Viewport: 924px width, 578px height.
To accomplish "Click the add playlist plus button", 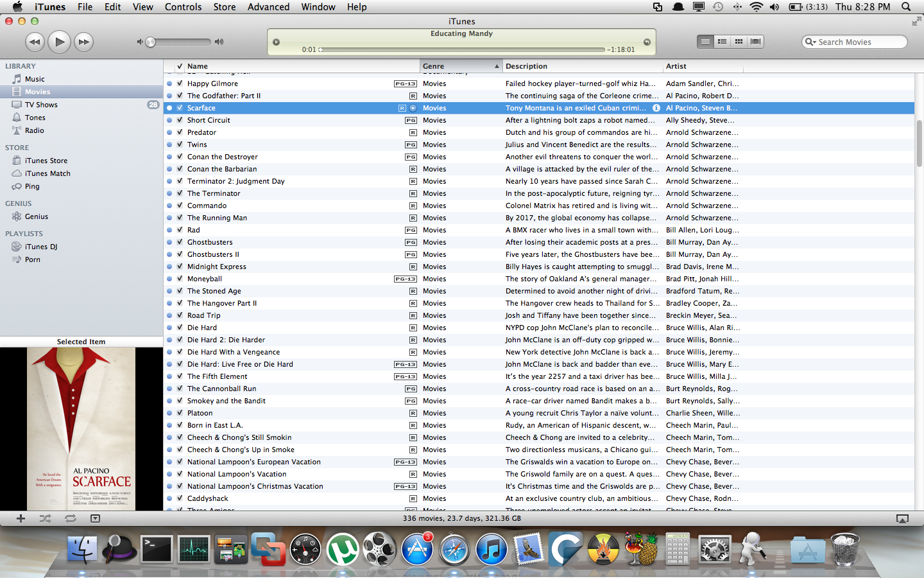I will [x=21, y=518].
